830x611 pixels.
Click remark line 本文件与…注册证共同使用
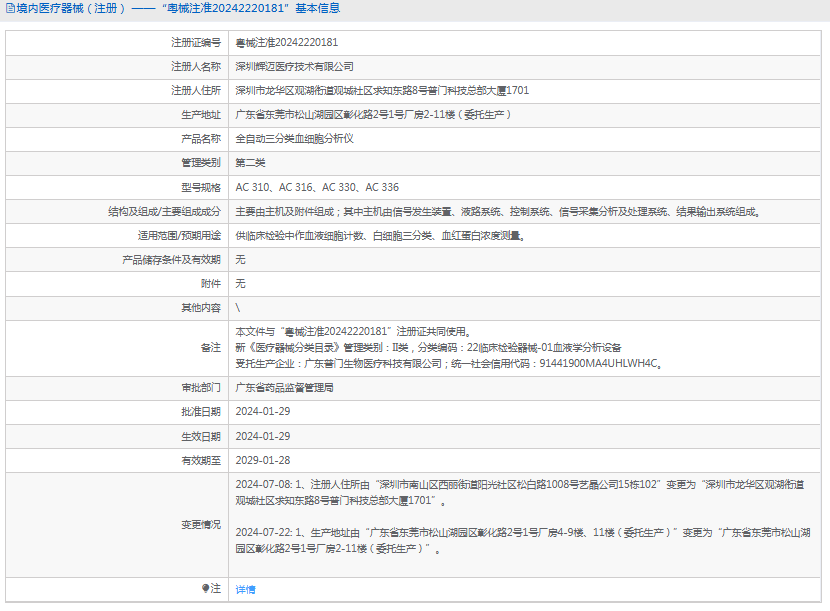(353, 331)
